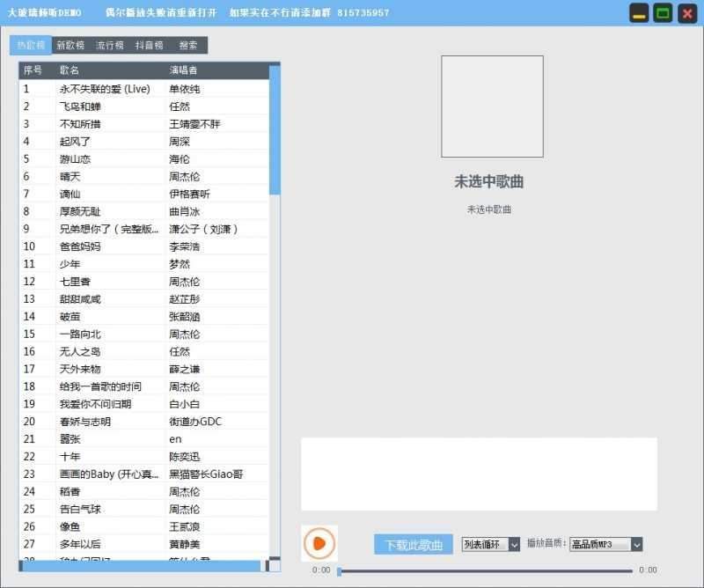Click the 歌名 column header
Viewport: 704px width, 588px height.
70,70
